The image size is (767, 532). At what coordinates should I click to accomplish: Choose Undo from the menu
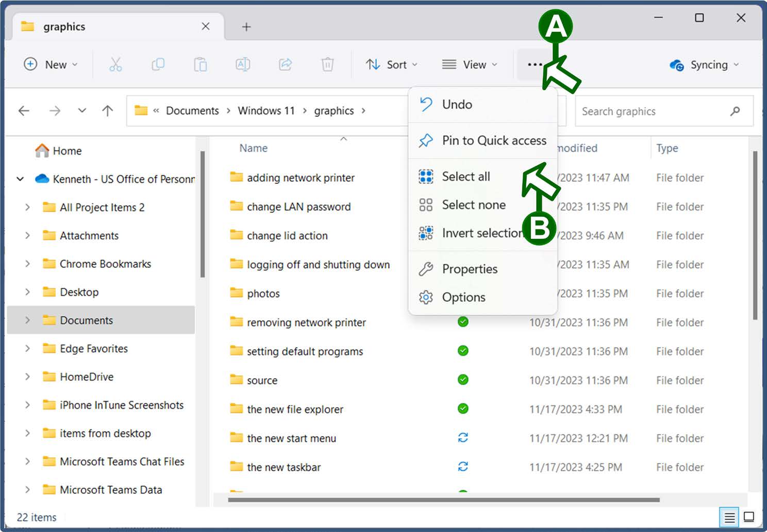click(x=482, y=105)
